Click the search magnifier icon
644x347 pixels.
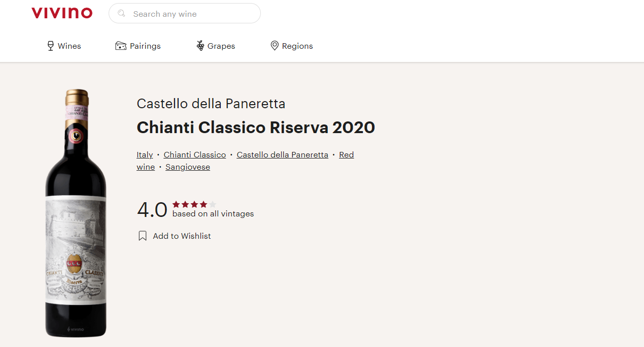point(121,14)
